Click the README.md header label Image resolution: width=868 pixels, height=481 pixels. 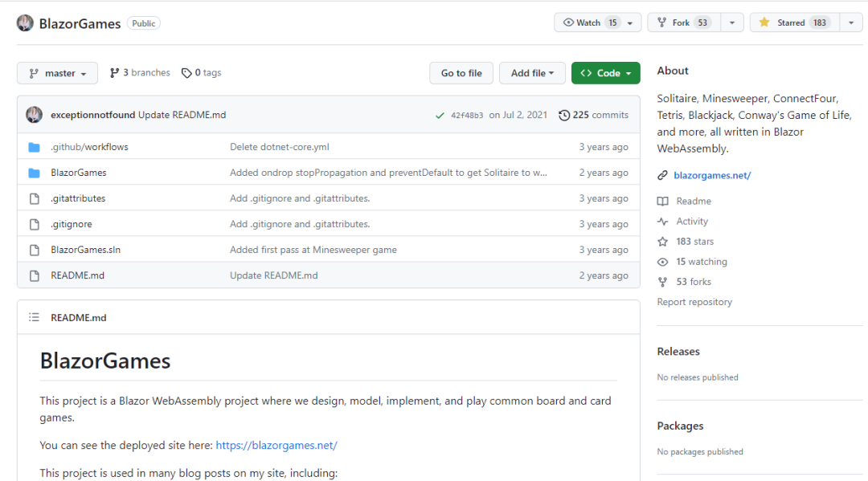[x=79, y=318]
